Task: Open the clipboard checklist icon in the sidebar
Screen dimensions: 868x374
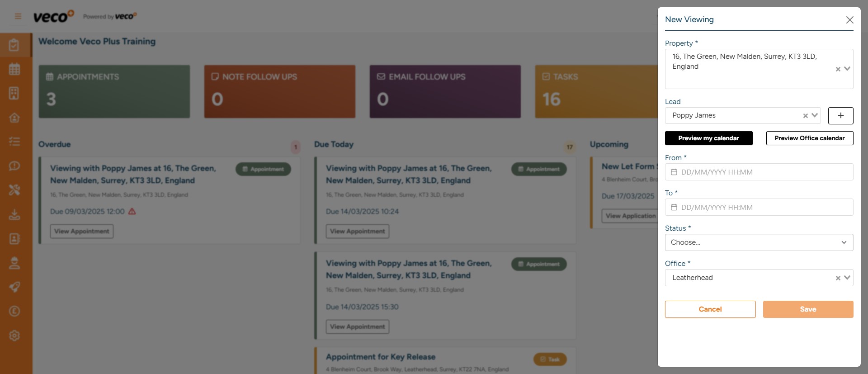Action: [x=14, y=45]
